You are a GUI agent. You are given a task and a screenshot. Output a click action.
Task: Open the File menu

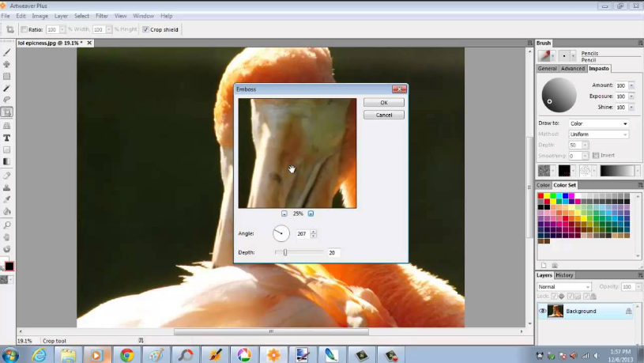coord(6,16)
